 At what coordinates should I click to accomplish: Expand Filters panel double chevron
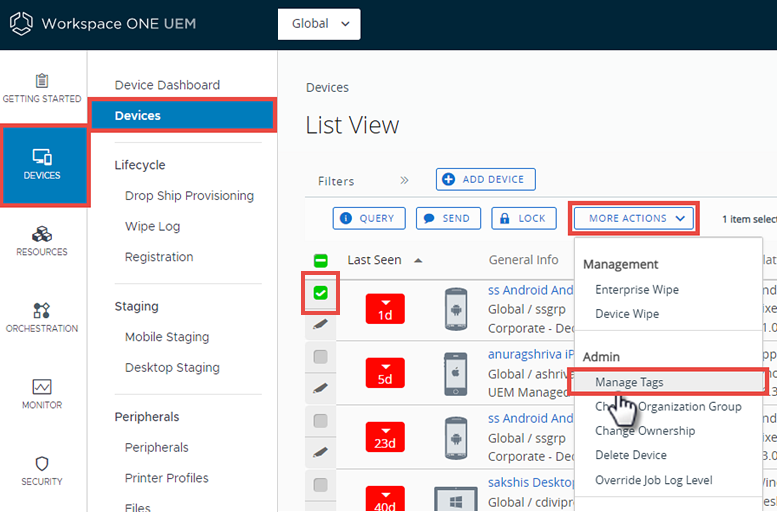(404, 180)
